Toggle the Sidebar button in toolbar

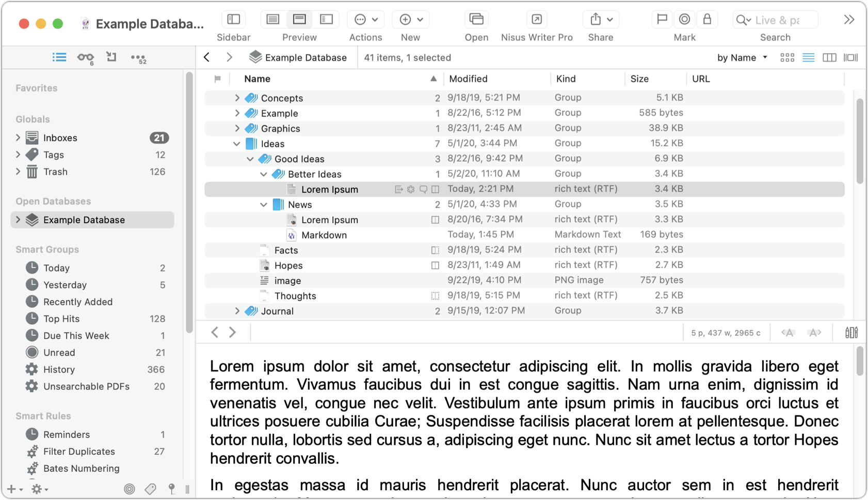coord(233,20)
